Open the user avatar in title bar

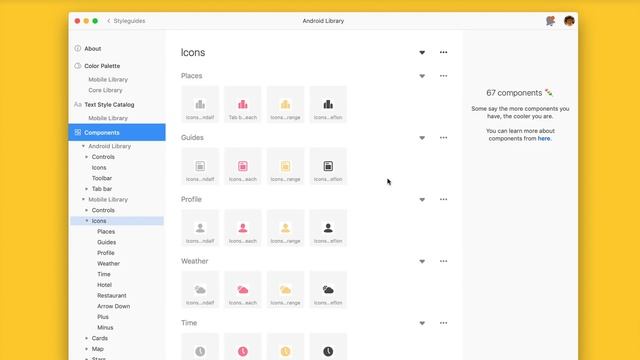(x=569, y=21)
